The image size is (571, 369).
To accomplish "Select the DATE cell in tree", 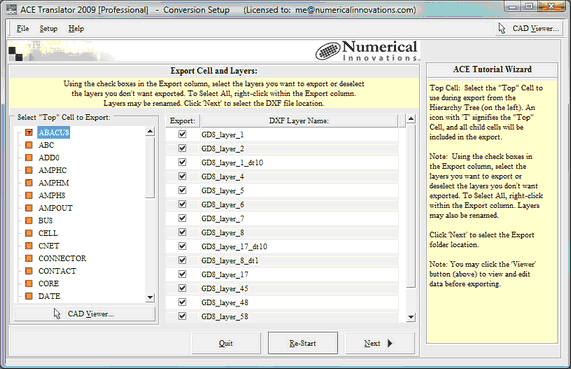I will (49, 296).
